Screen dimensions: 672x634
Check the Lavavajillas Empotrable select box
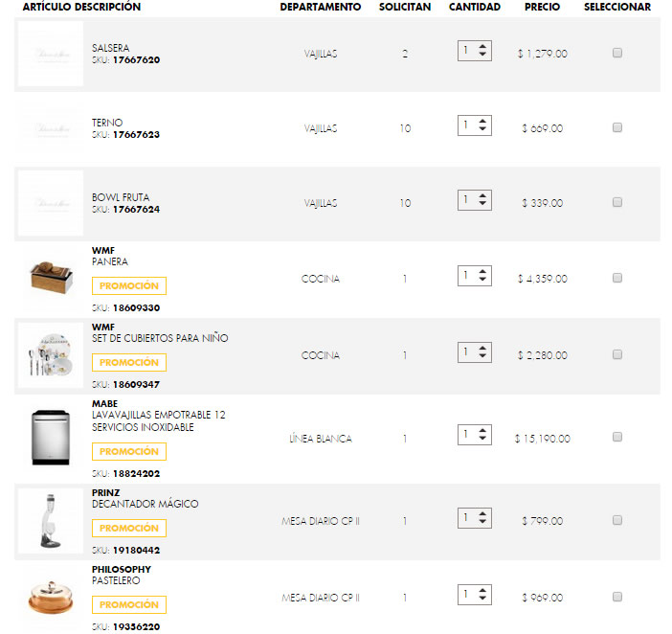617,438
